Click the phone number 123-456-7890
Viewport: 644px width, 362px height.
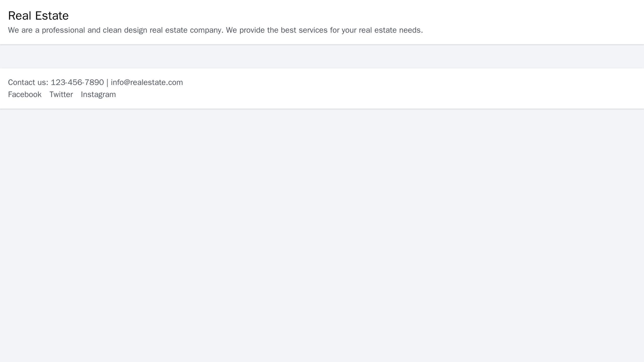coord(77,82)
